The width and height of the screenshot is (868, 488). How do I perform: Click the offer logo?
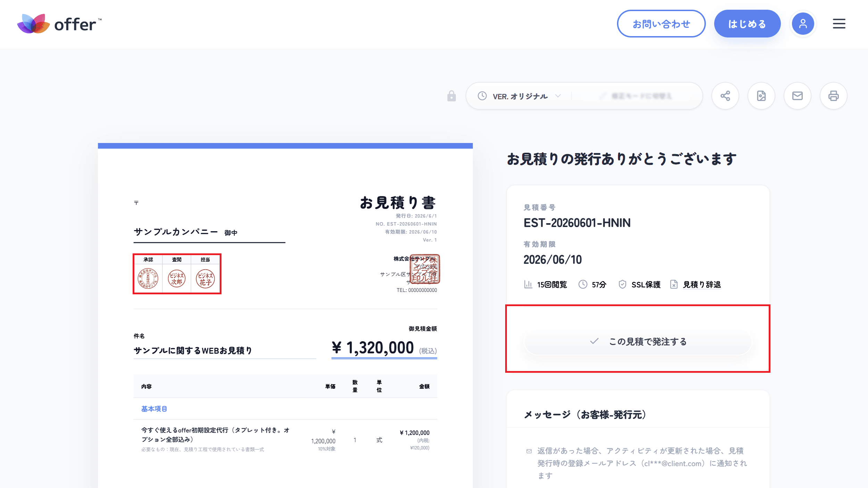pos(59,24)
